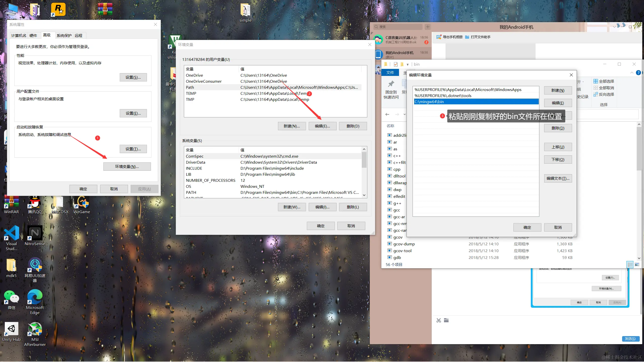Click the export phone album icon
Screen dimensions: 644x362
439,37
